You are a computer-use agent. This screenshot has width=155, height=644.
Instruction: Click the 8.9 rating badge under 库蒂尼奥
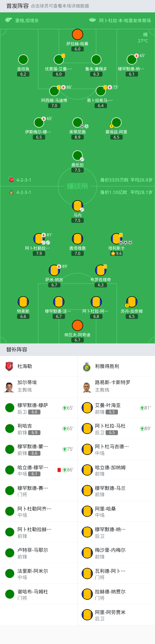click(x=77, y=137)
